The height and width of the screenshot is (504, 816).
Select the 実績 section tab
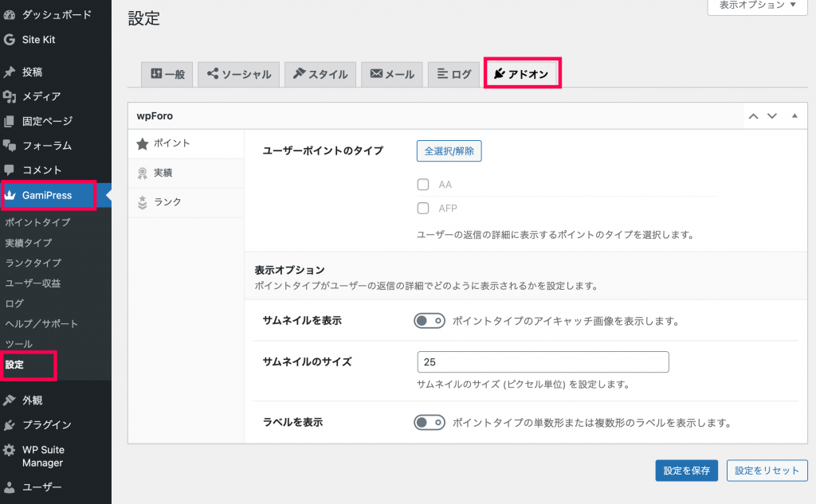[186, 174]
